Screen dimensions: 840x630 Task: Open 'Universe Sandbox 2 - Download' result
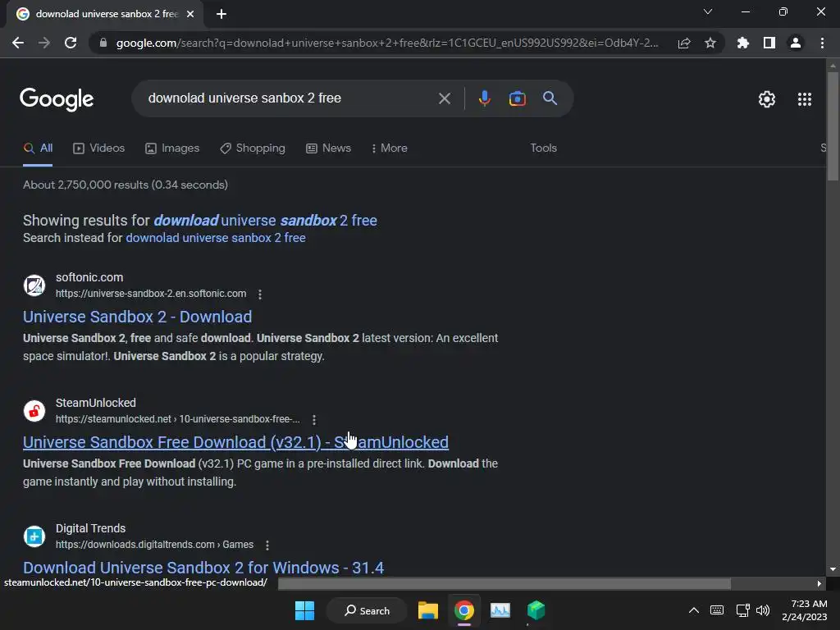(x=137, y=317)
